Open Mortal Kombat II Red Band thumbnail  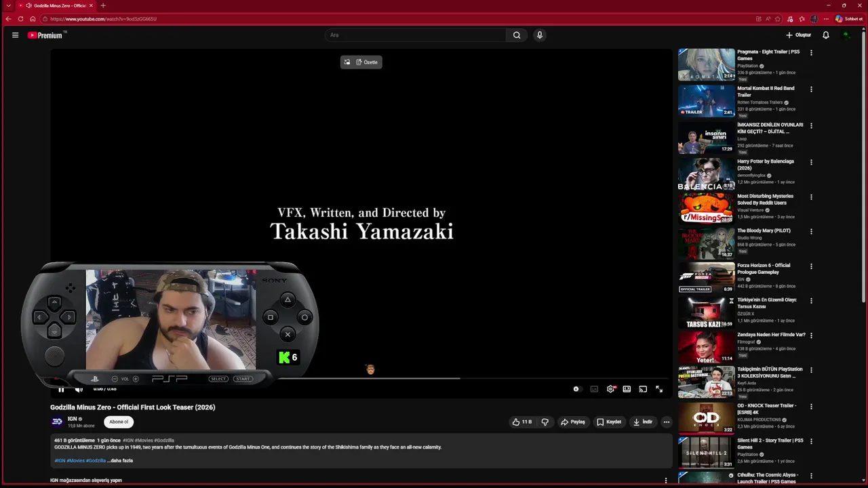coord(706,101)
